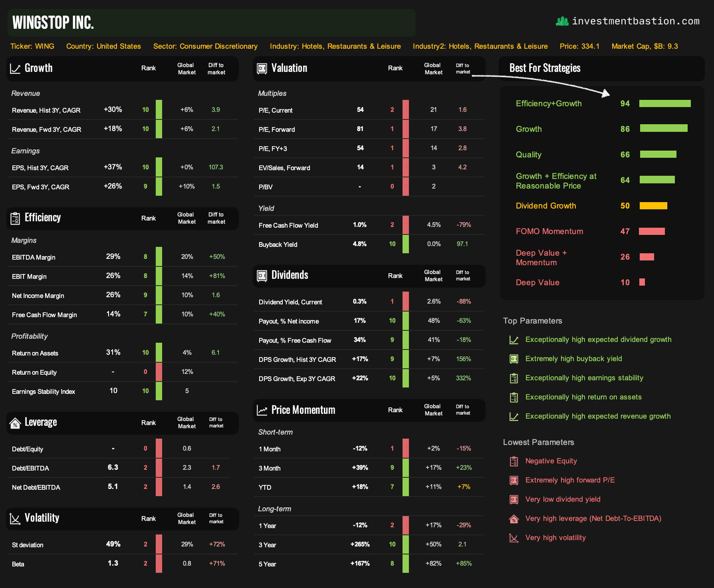This screenshot has height=588, width=714.
Task: Click icon beside expected revenue growth parameter
Action: point(514,417)
